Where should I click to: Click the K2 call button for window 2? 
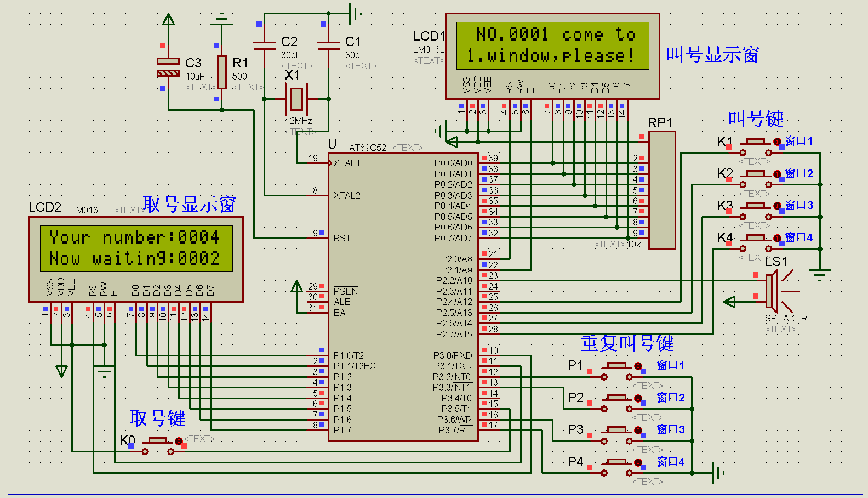[756, 179]
